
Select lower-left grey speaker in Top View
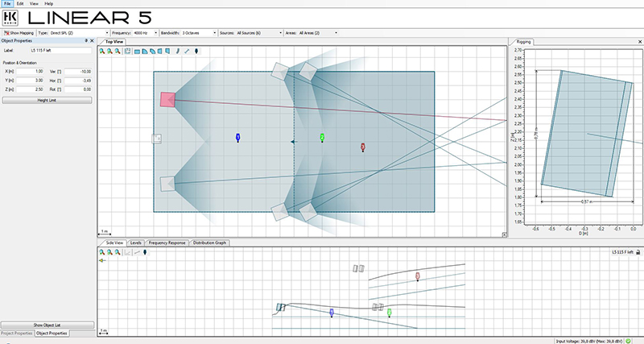(x=167, y=184)
